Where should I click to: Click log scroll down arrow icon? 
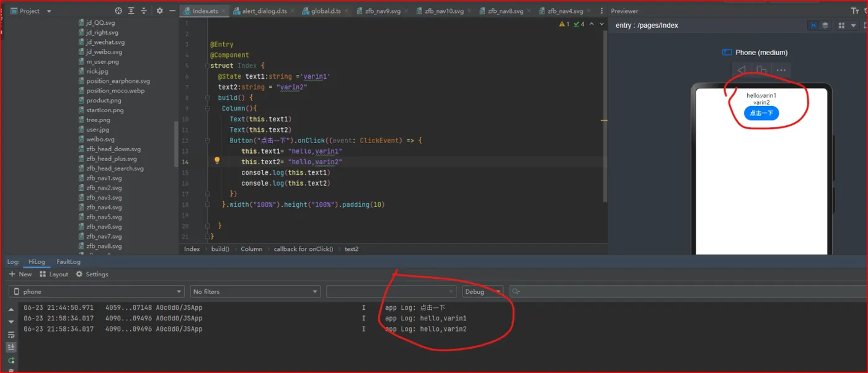(x=11, y=322)
